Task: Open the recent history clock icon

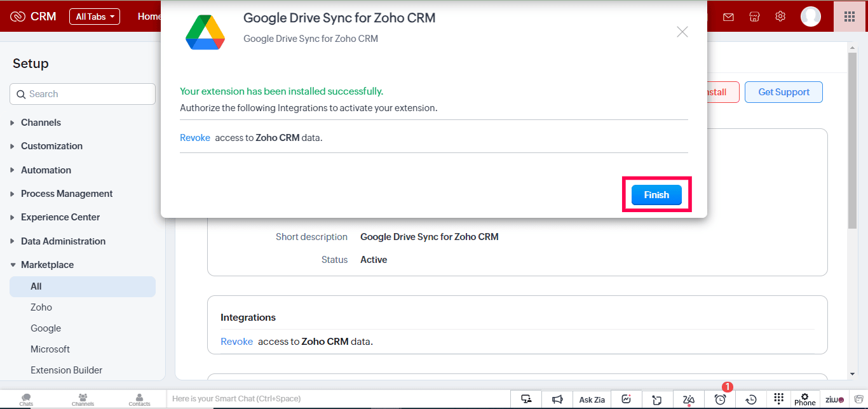Action: 751,399
